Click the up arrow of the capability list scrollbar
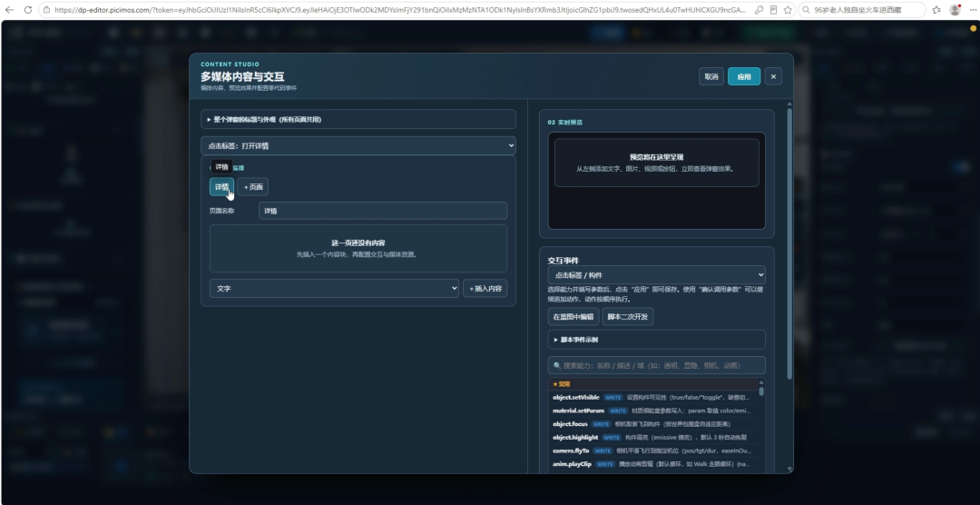980x505 pixels. tap(761, 382)
